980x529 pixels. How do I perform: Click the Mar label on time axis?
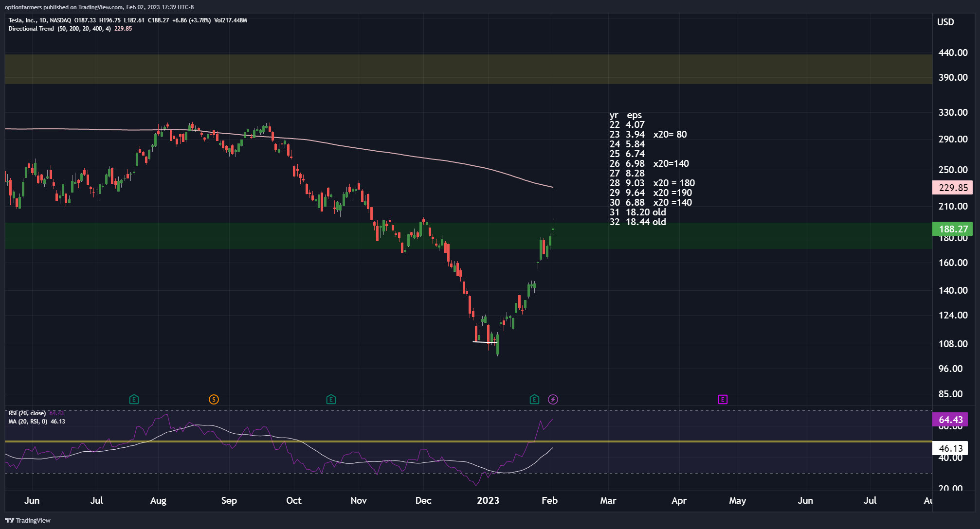coord(608,500)
